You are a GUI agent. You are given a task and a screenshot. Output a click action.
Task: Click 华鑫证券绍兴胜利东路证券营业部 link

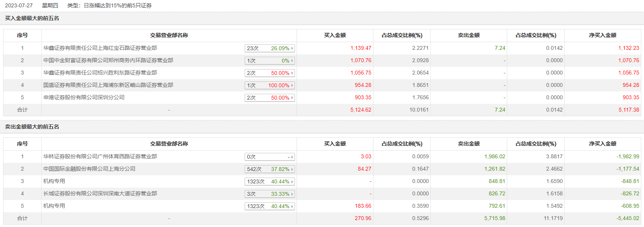(x=100, y=73)
